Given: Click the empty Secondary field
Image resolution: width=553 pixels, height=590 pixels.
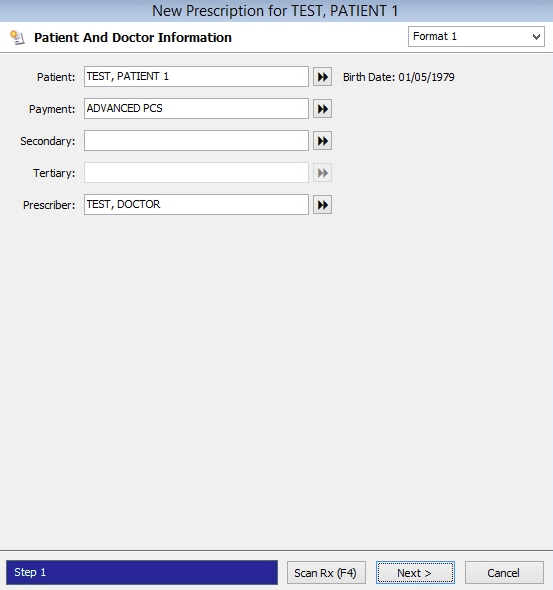Looking at the screenshot, I should 196,141.
